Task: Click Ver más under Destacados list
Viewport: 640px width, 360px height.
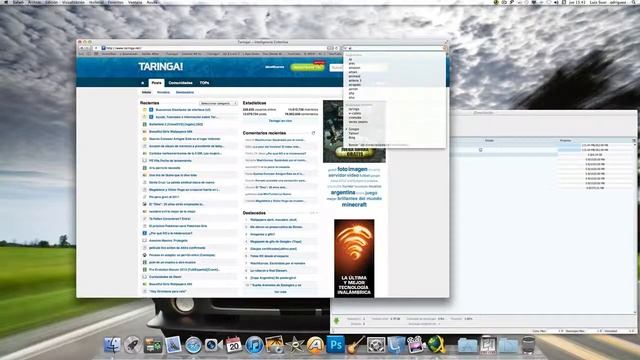Action: 280,292
